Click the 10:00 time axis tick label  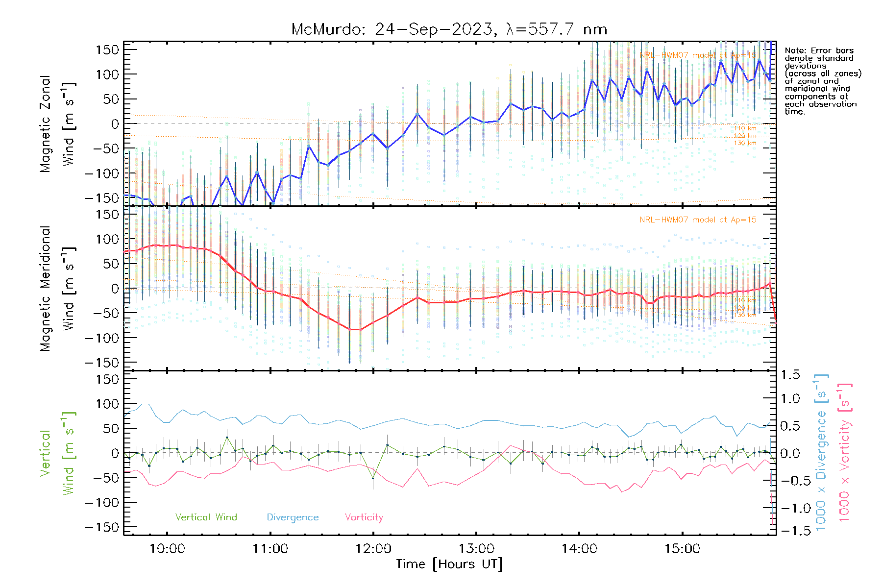[167, 549]
